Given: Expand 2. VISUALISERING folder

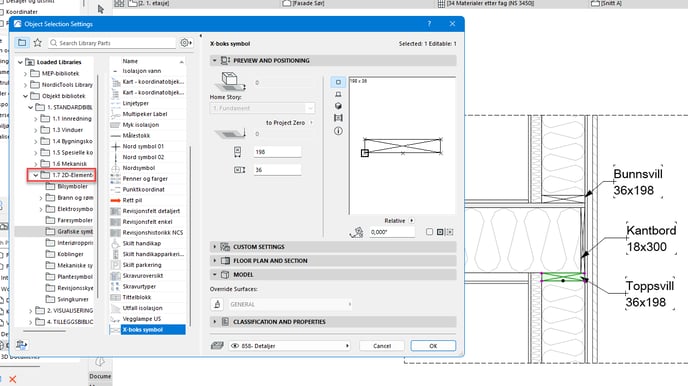Looking at the screenshot, I should (x=30, y=311).
